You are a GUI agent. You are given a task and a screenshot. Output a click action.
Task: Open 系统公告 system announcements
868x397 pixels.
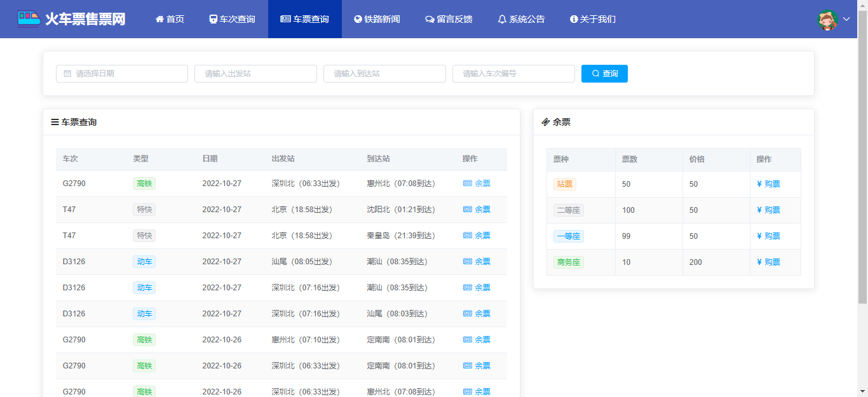[x=521, y=19]
